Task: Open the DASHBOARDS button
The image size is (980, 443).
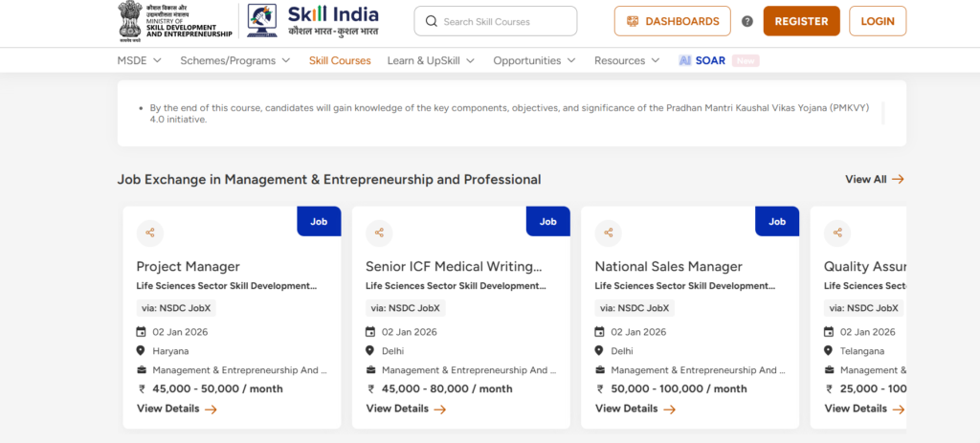Action: pyautogui.click(x=672, y=21)
